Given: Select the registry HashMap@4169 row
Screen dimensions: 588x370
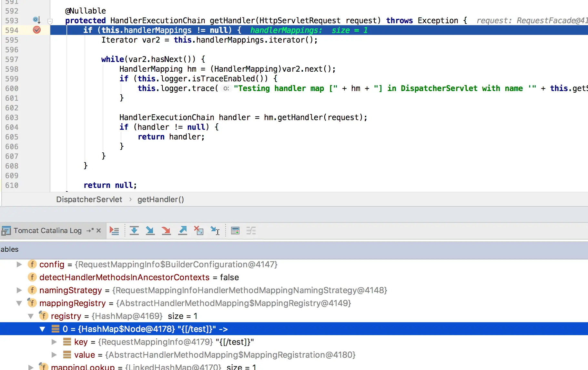Looking at the screenshot, I should tap(294, 316).
